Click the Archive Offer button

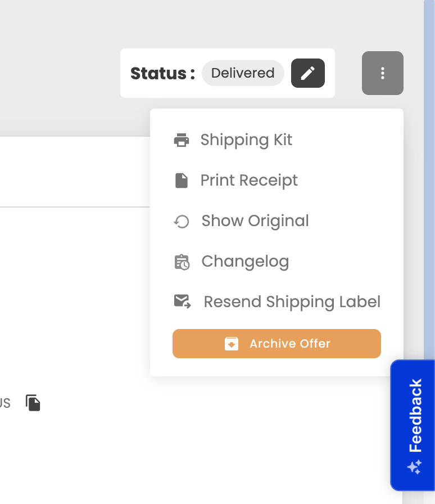(x=277, y=344)
